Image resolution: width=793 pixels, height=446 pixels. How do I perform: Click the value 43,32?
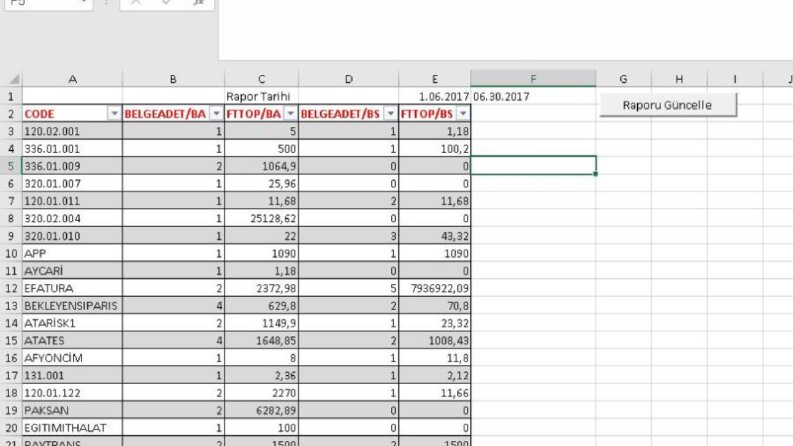pyautogui.click(x=454, y=236)
